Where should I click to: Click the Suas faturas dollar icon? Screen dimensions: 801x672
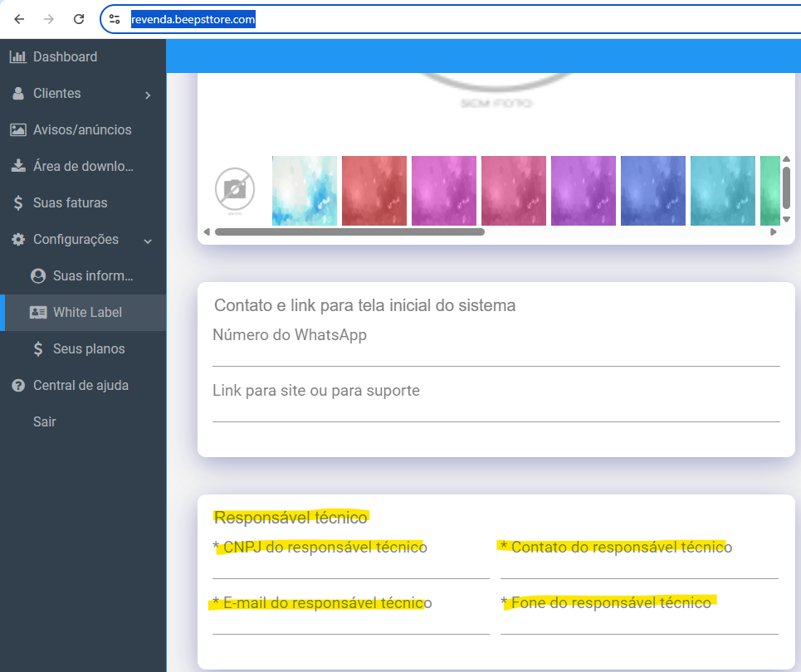pos(18,202)
